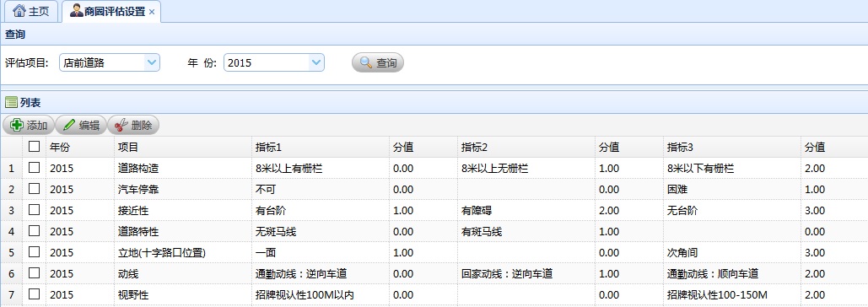Image resolution: width=868 pixels, height=307 pixels.
Task: Click the 查询 search button label
Action: point(386,63)
